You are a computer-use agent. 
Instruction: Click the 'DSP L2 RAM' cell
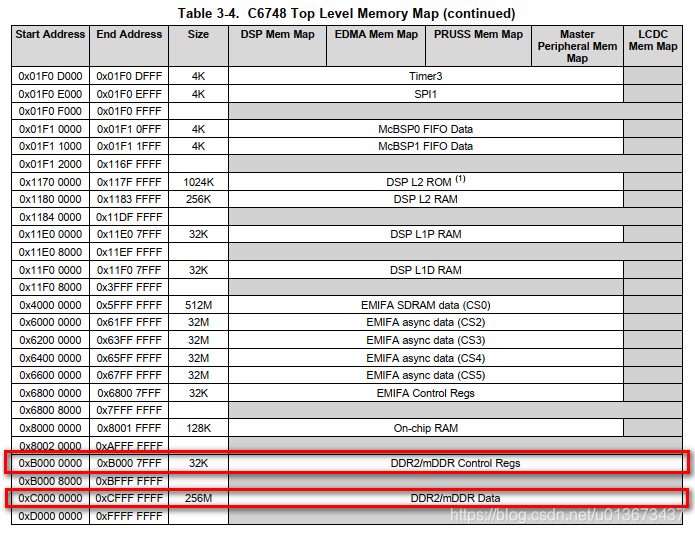tap(426, 199)
